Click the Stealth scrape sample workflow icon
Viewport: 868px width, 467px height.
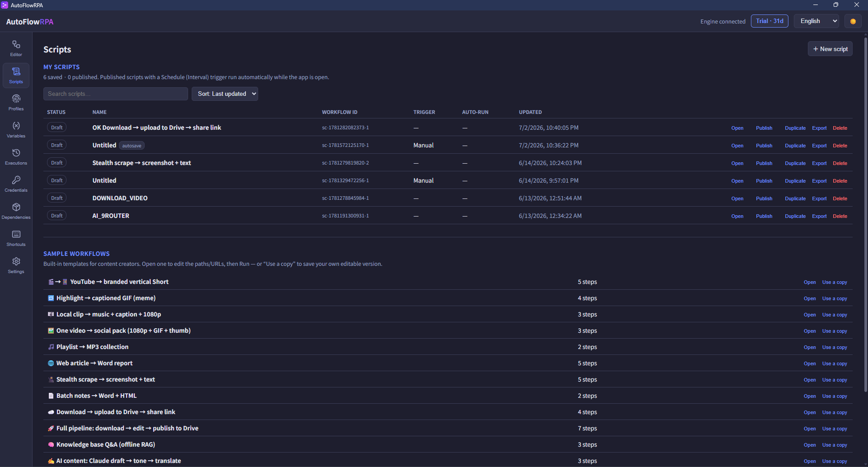[x=51, y=379]
